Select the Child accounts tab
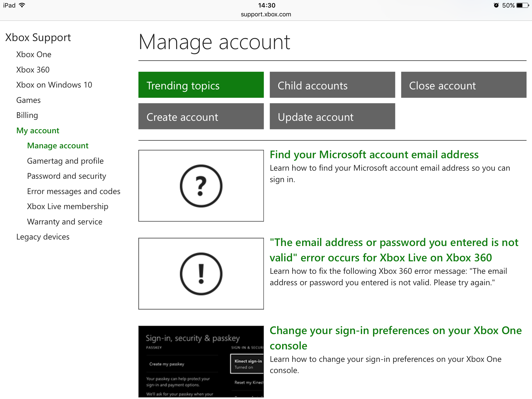 (332, 85)
